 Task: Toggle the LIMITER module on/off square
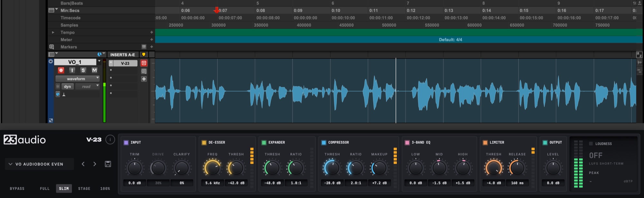pyautogui.click(x=485, y=143)
